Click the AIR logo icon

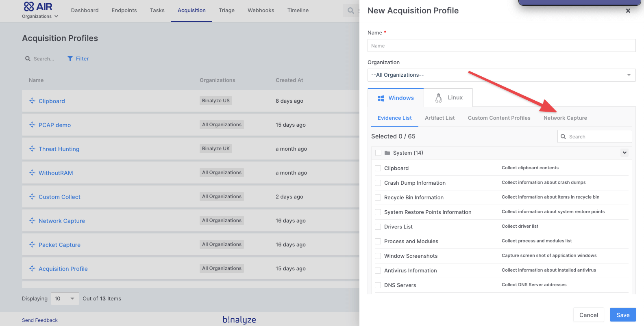click(x=29, y=6)
